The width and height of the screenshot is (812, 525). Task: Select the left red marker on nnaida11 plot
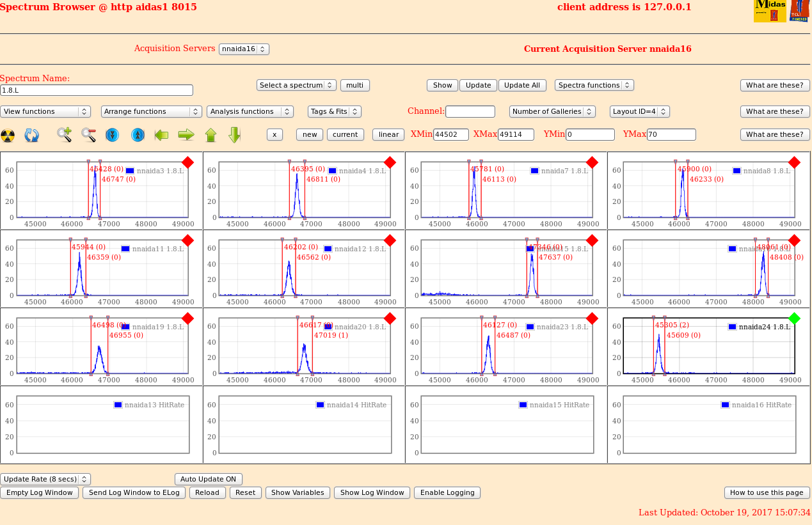click(70, 267)
